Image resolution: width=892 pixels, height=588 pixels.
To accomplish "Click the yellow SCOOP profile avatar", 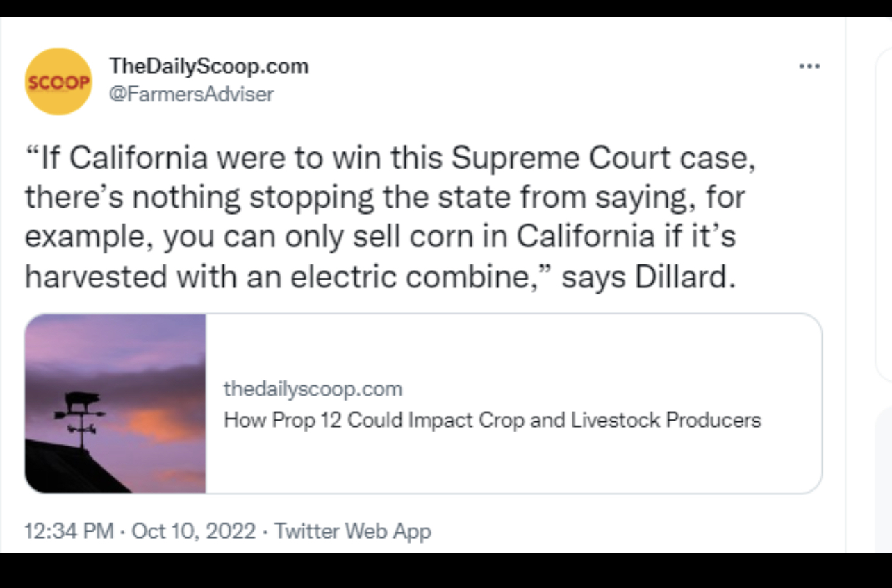I will click(58, 81).
